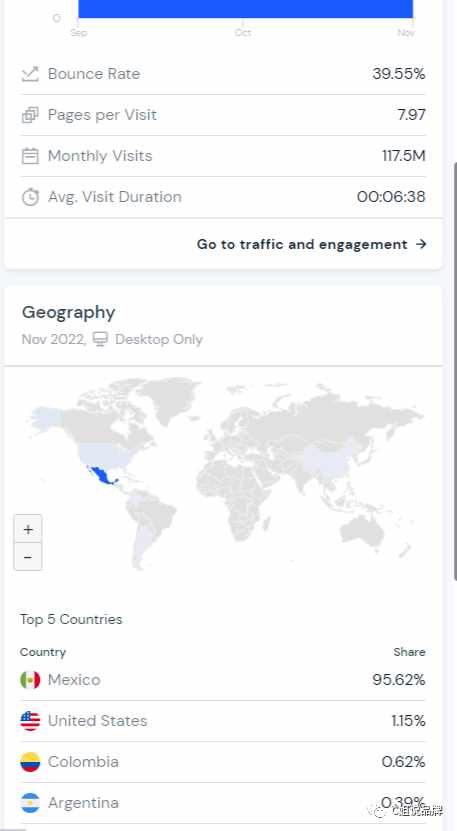Click the Pages per Visit icon
The width and height of the screenshot is (457, 831).
coord(30,114)
